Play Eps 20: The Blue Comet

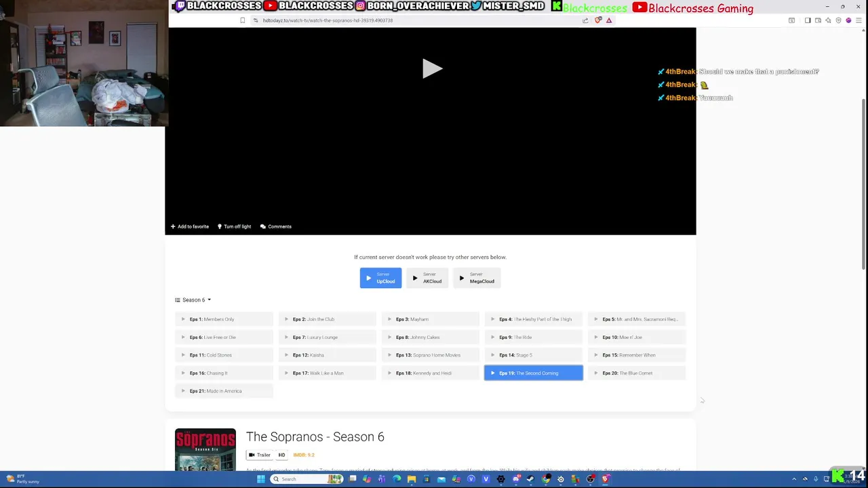coord(636,373)
